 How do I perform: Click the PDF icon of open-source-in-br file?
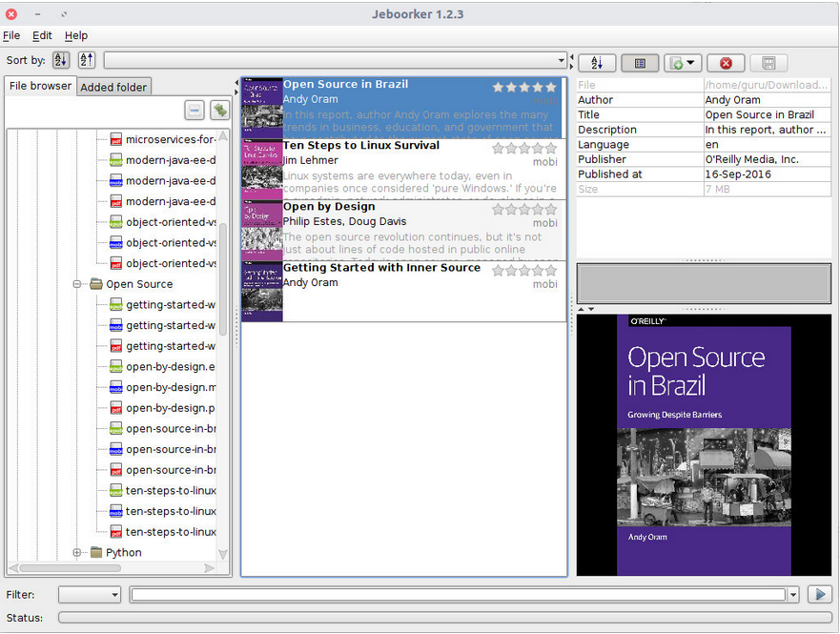tap(115, 470)
